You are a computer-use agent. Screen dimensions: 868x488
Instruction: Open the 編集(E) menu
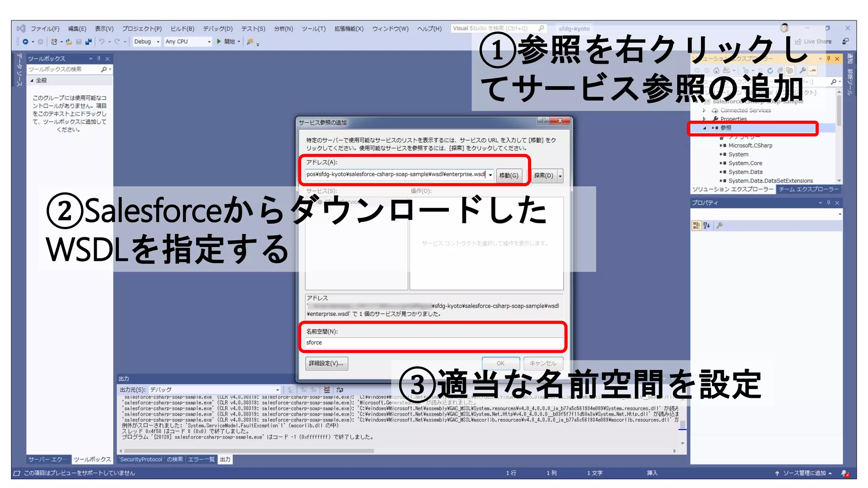(77, 29)
